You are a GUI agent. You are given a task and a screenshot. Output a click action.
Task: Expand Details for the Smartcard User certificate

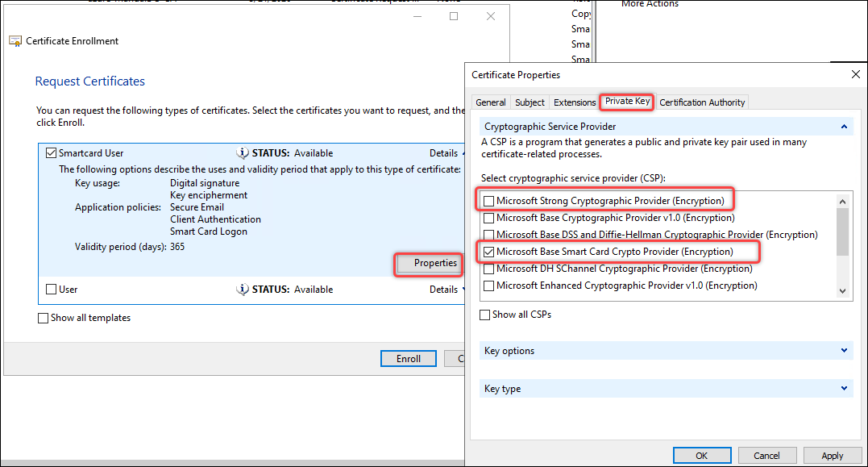[444, 152]
